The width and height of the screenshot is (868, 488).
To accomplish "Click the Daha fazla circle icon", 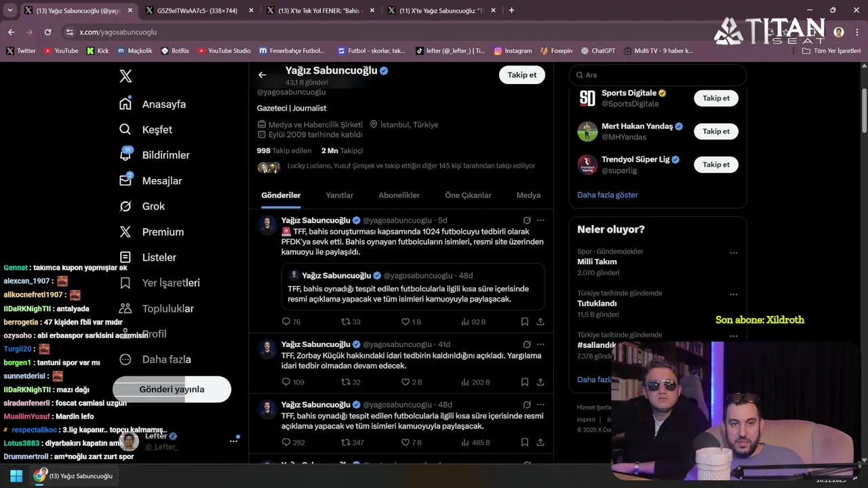I will [x=125, y=359].
